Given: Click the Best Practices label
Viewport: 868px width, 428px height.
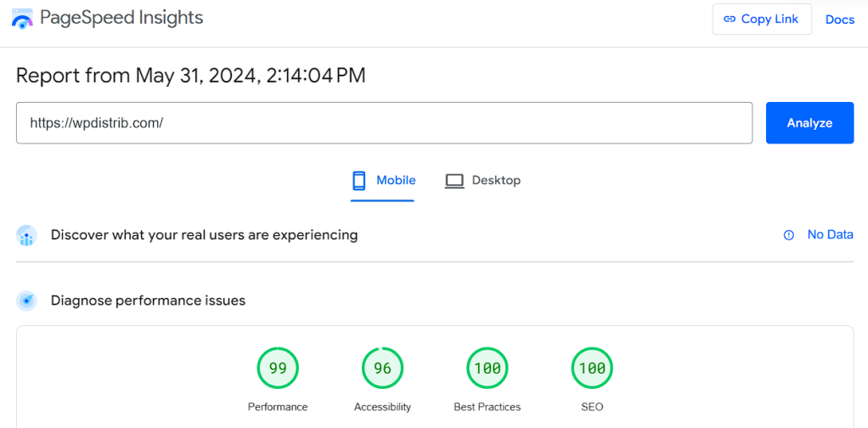Looking at the screenshot, I should click(x=488, y=407).
